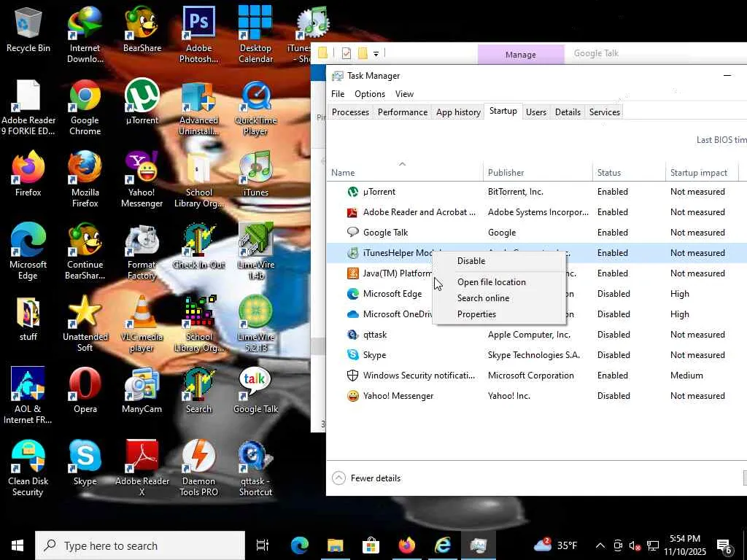Select the µTorrent startup entry

[537, 192]
